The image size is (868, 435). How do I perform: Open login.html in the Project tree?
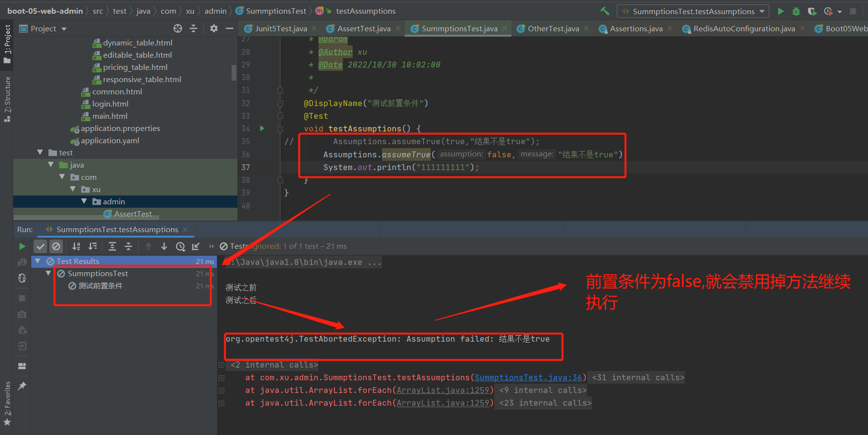click(110, 104)
